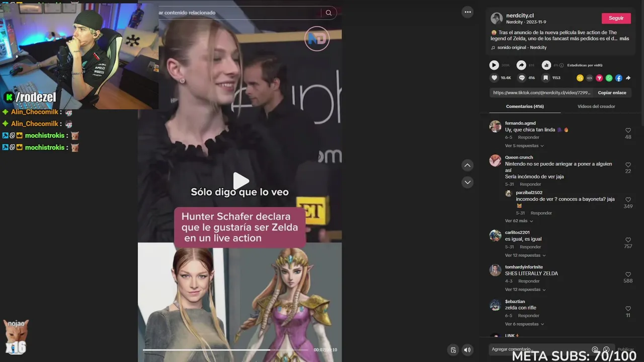Image resolution: width=644 pixels, height=362 pixels.
Task: Play the paused video
Action: [x=240, y=181]
